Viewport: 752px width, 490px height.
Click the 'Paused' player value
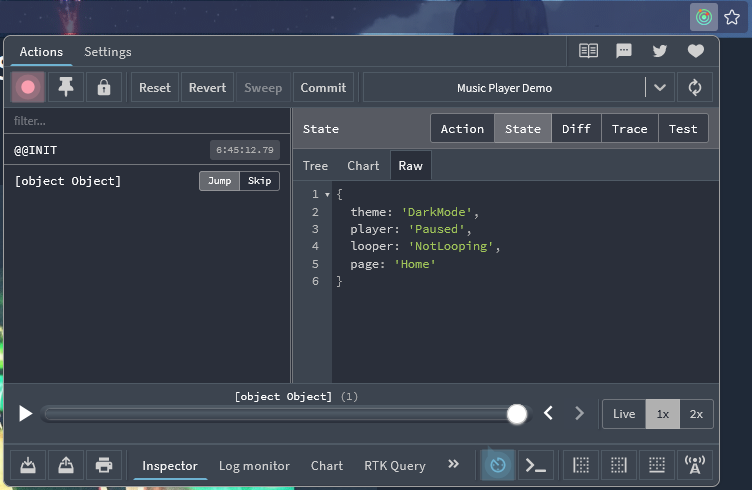coord(436,229)
